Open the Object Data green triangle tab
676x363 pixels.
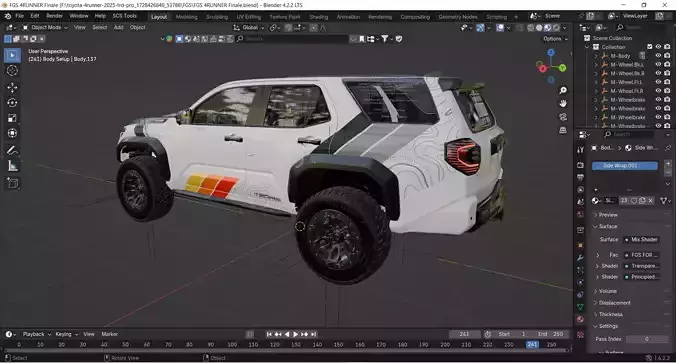click(580, 307)
